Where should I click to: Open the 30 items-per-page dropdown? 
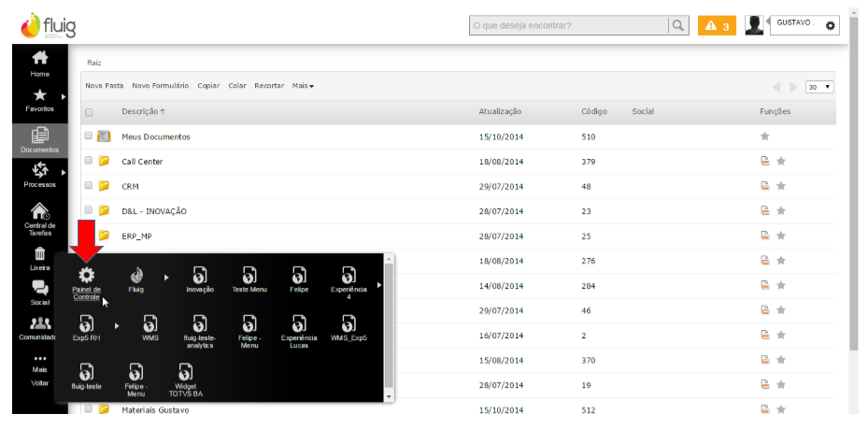819,87
